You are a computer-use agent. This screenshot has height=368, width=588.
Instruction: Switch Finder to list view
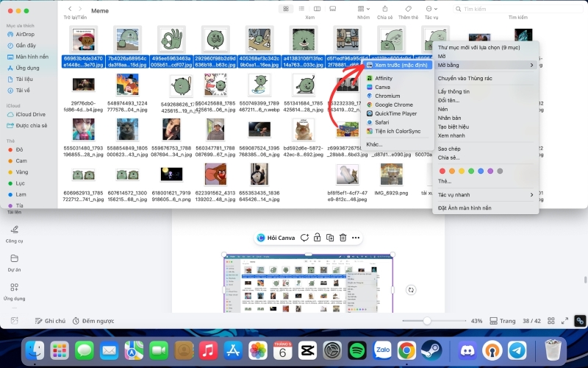tap(301, 9)
